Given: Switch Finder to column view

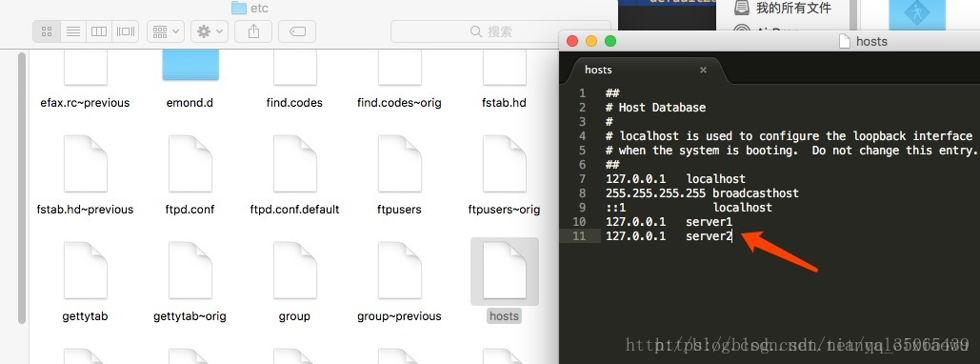Looking at the screenshot, I should point(99,31).
